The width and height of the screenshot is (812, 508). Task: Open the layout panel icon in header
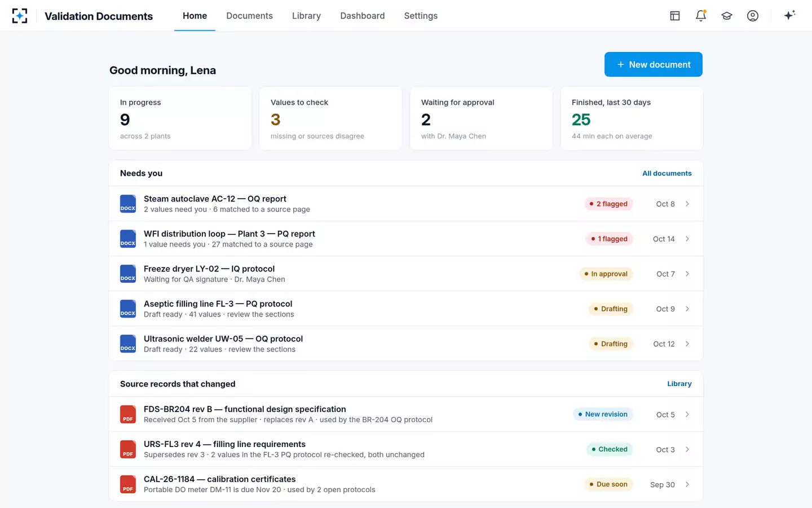pos(675,16)
